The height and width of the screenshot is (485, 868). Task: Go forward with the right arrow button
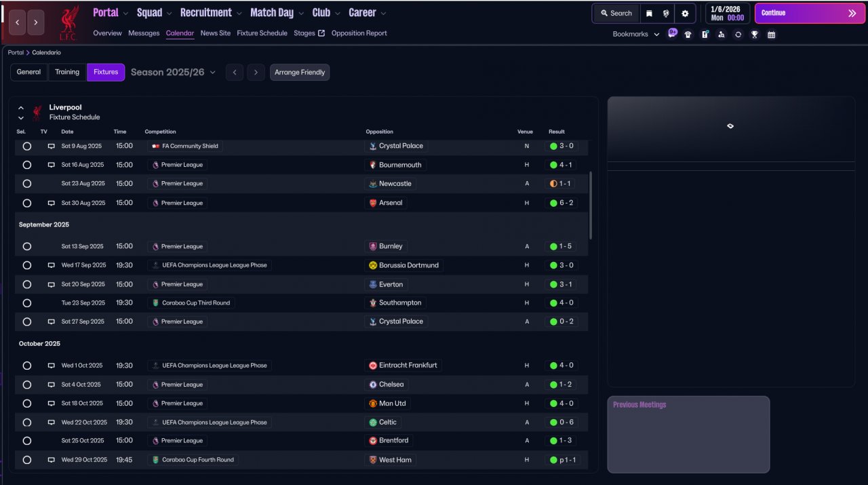35,22
